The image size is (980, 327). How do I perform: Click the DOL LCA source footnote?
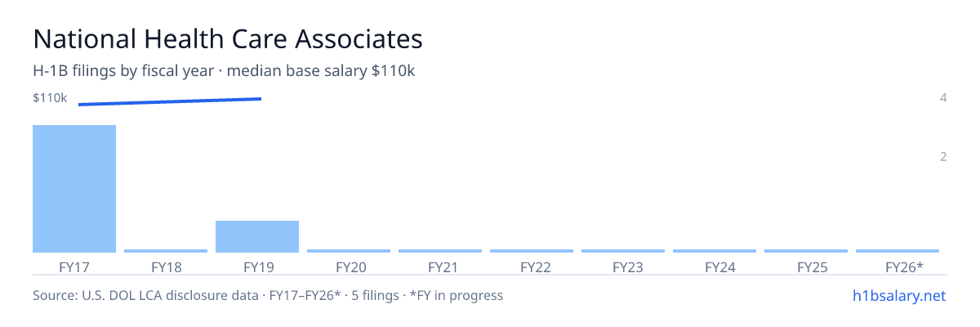tap(268, 295)
